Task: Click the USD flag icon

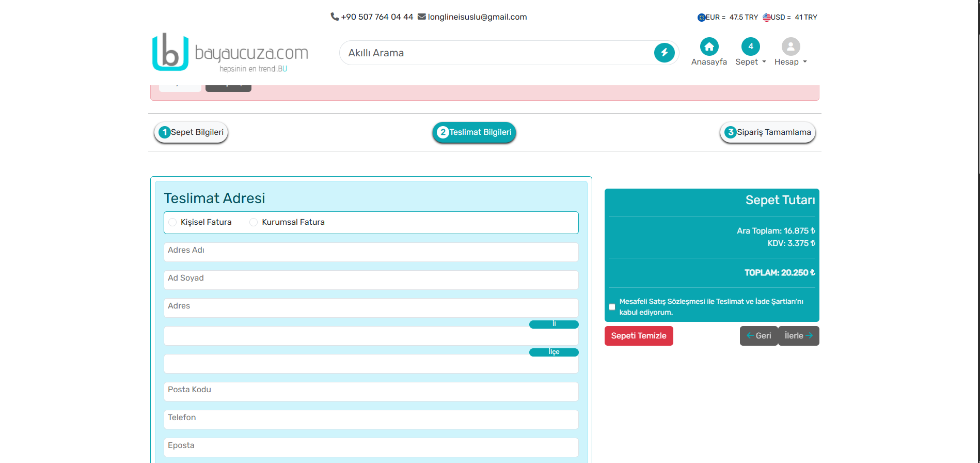Action: pos(767,18)
